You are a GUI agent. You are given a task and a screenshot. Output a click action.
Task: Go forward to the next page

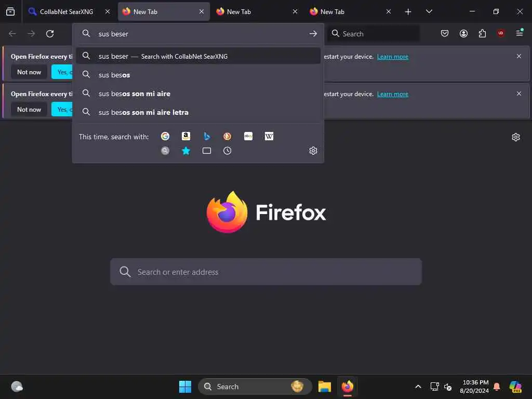click(31, 34)
